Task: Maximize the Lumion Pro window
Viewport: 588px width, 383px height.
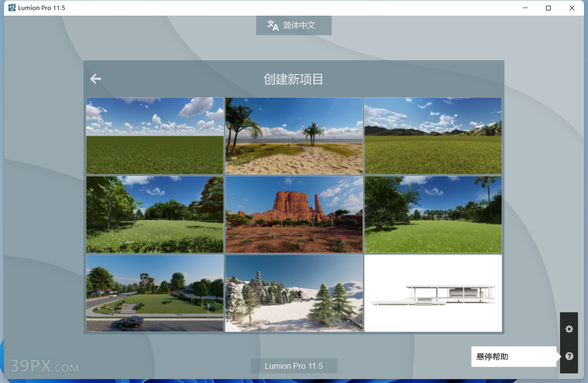Action: pos(548,8)
